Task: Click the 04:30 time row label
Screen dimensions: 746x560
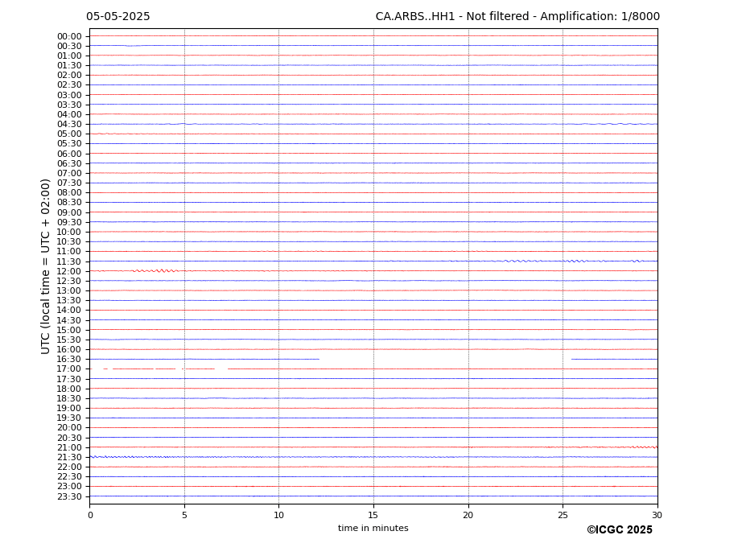Action: coord(69,124)
